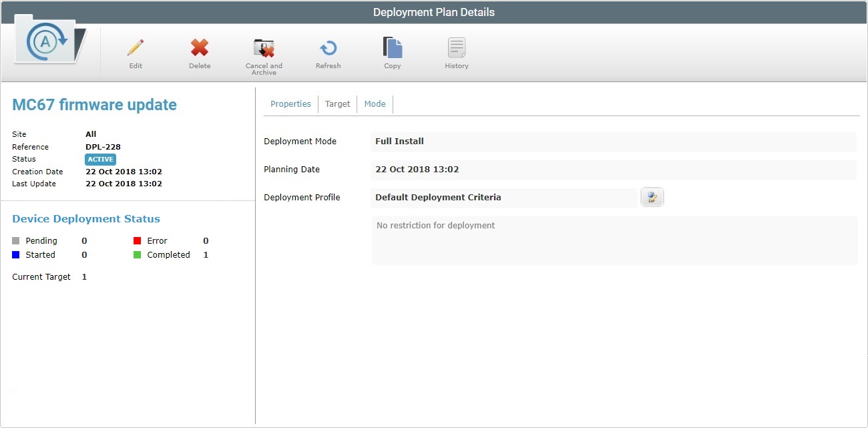Click the gray Pending legend swatch
This screenshot has width=868, height=428.
click(x=15, y=240)
